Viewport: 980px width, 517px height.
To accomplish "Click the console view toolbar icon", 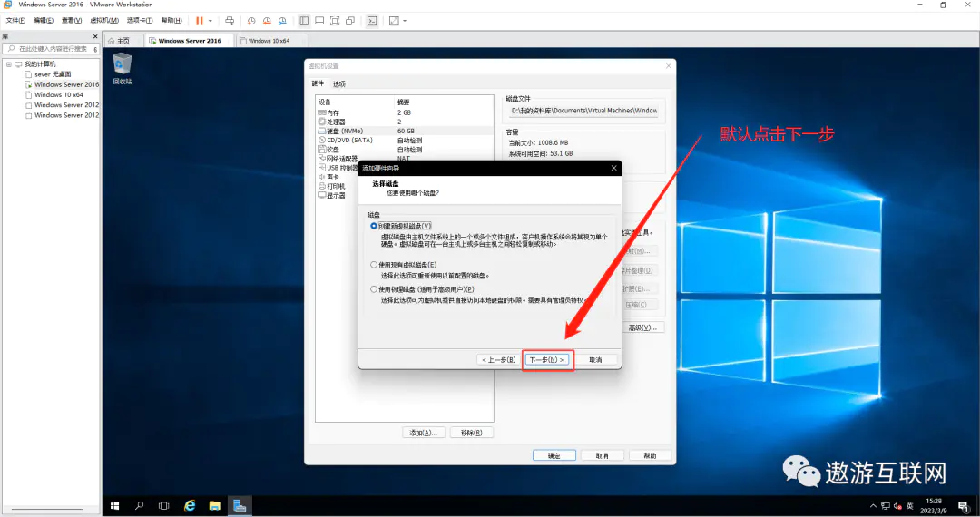I will tap(372, 21).
